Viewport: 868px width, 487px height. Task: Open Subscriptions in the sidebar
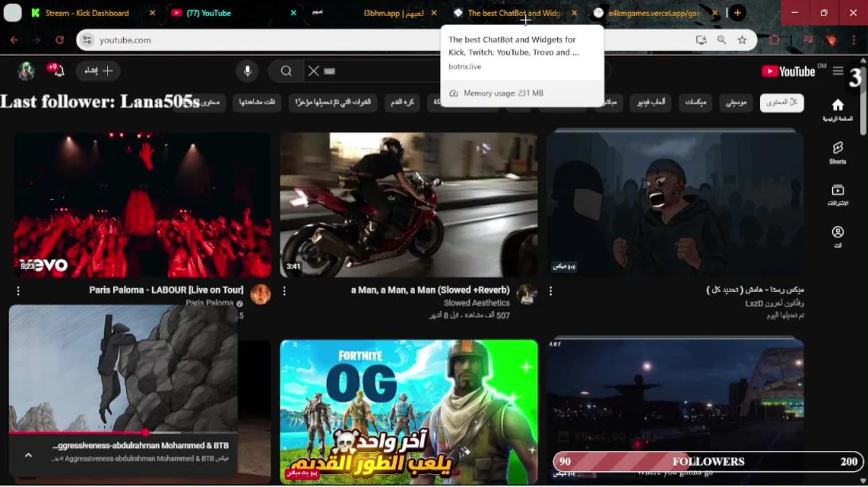838,195
